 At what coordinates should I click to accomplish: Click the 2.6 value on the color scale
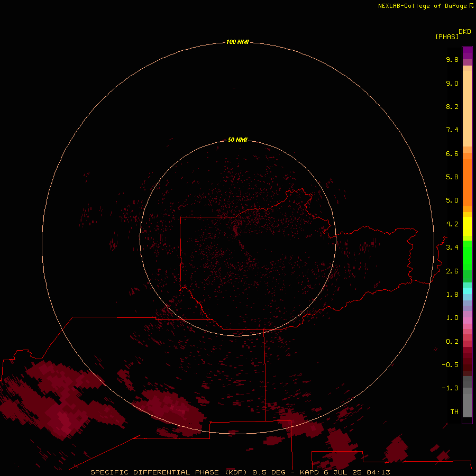click(452, 271)
